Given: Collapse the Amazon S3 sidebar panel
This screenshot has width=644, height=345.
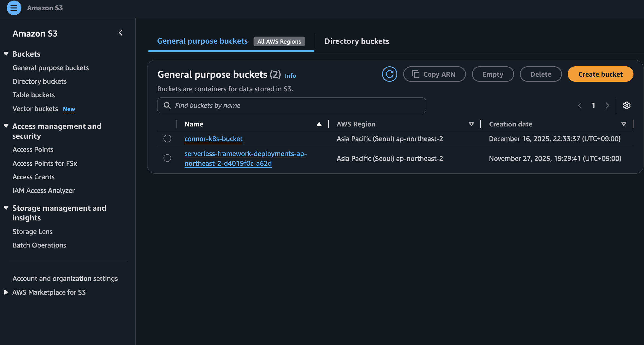Looking at the screenshot, I should [x=121, y=33].
